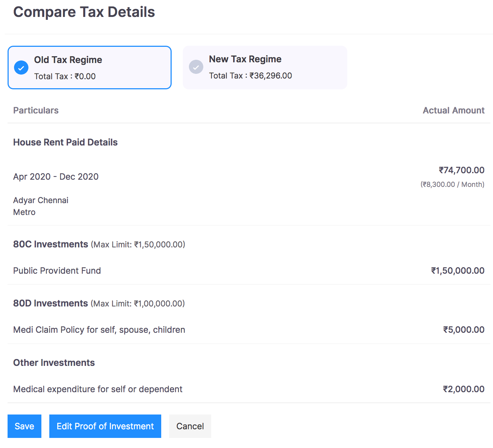Select the Medi Claim Policy row label

(99, 330)
